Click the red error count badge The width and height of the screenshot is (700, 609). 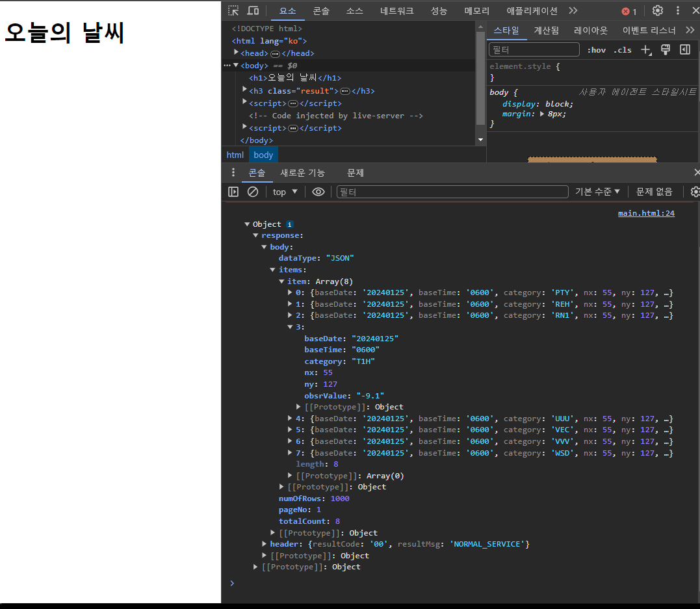[x=629, y=12]
